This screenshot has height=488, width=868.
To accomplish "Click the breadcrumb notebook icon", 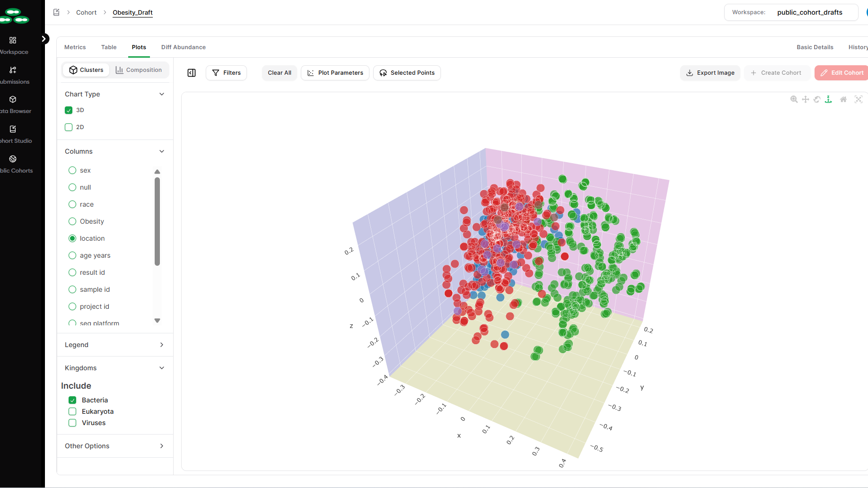I will (x=56, y=12).
